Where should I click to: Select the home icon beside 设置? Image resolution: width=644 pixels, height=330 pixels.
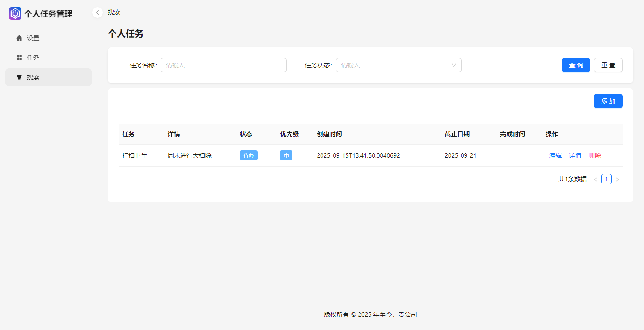click(19, 38)
